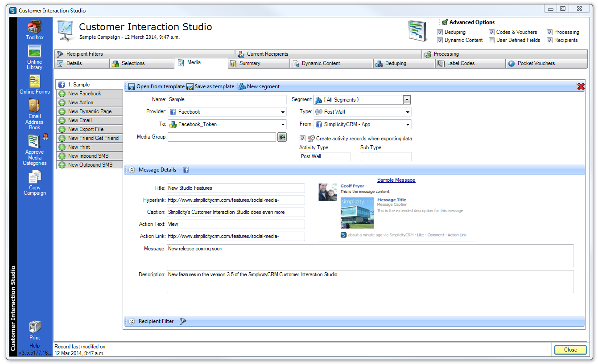Open the Dynamic Content tab

tap(331, 63)
